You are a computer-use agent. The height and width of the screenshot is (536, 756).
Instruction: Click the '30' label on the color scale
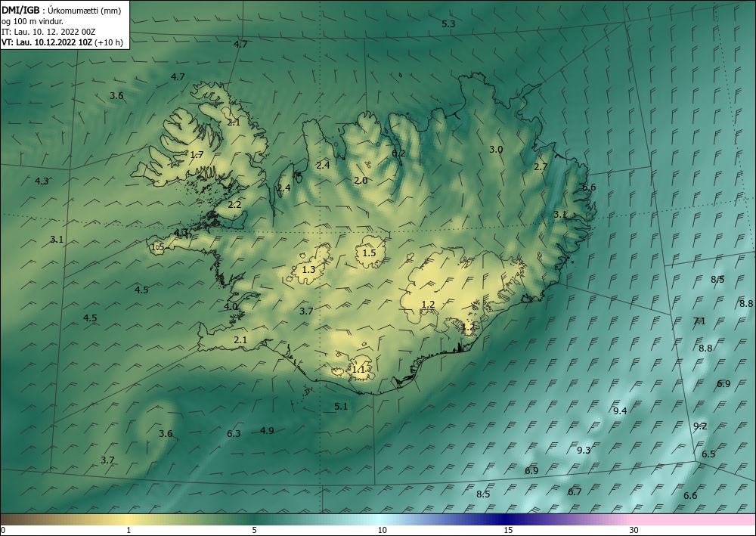pyautogui.click(x=634, y=530)
